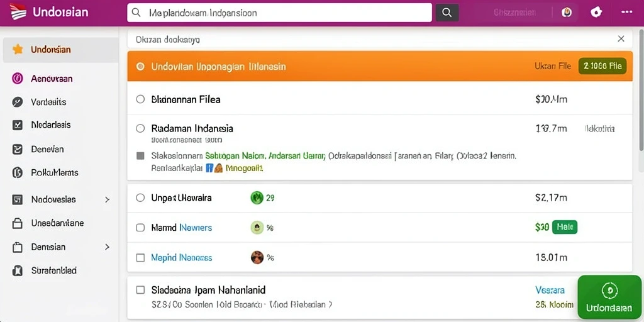Click the magnifier search button in header
Screen dimensions: 644x322
click(447, 13)
